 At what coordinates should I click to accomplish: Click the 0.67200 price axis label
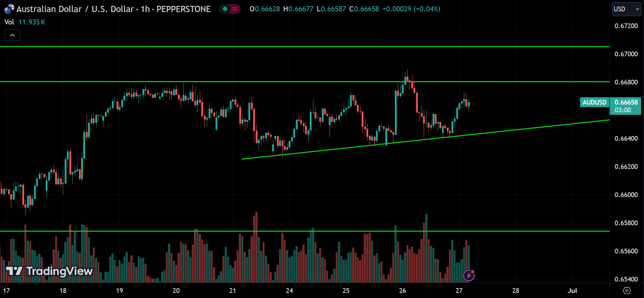click(626, 26)
